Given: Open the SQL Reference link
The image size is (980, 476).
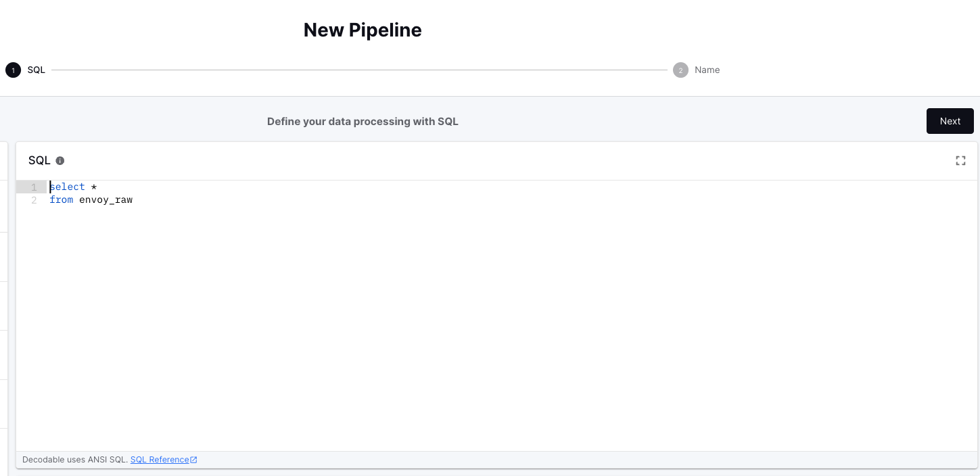Looking at the screenshot, I should click(160, 460).
